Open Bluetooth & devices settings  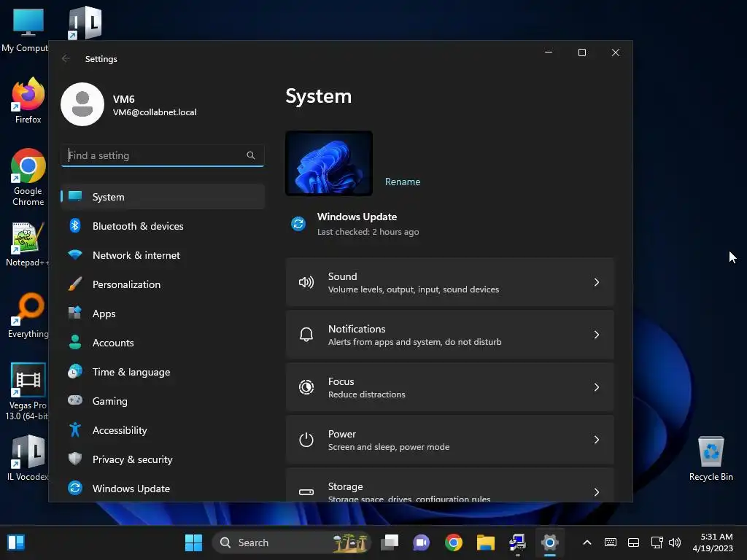(x=163, y=226)
